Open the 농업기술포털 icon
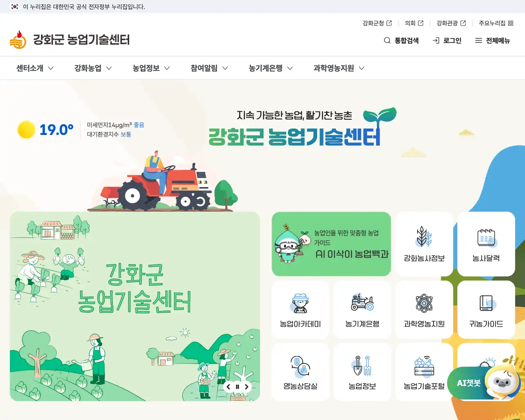The height and width of the screenshot is (420, 525). click(424, 366)
